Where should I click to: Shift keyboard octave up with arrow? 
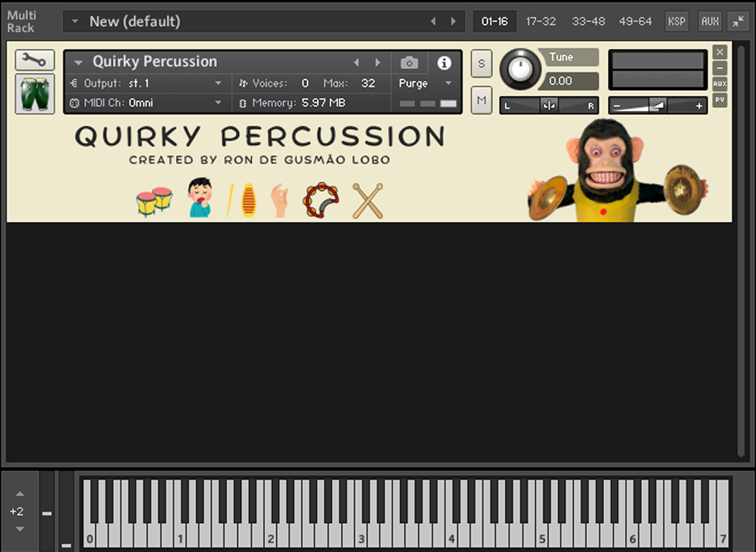[19, 494]
